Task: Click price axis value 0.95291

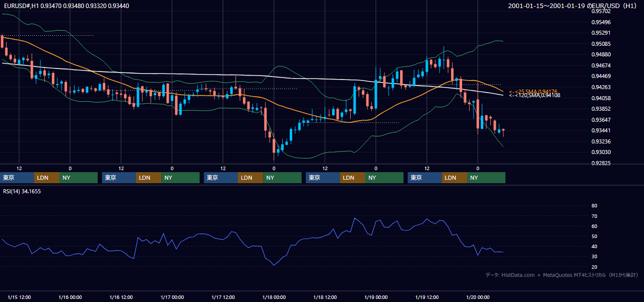Action: tap(600, 33)
